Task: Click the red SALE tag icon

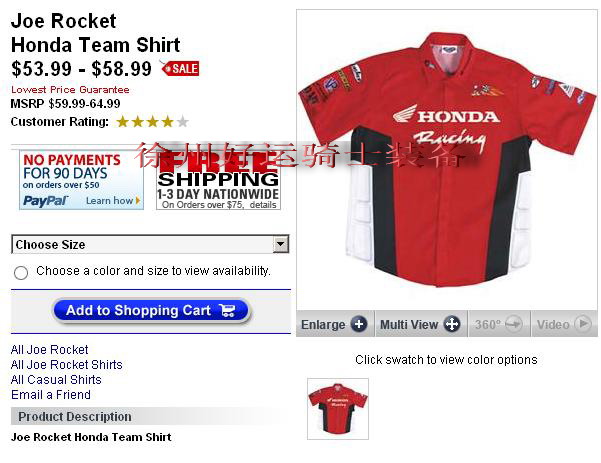Action: coord(180,68)
